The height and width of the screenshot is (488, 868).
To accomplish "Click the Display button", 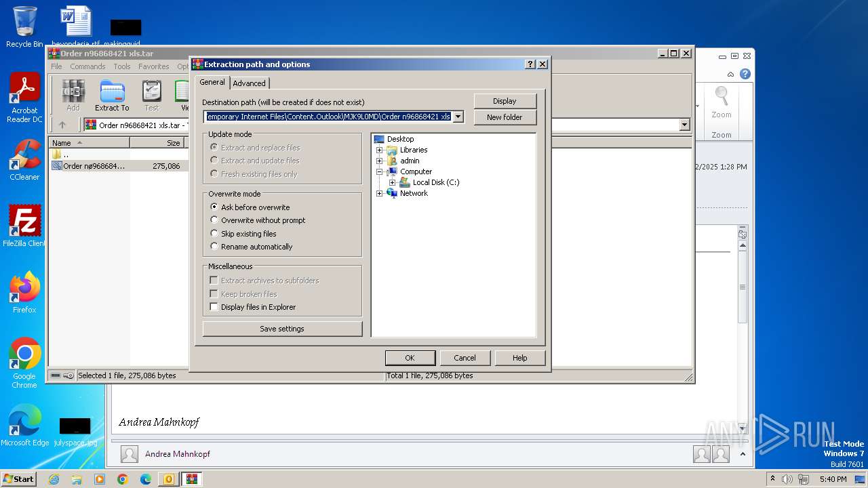I will point(505,101).
